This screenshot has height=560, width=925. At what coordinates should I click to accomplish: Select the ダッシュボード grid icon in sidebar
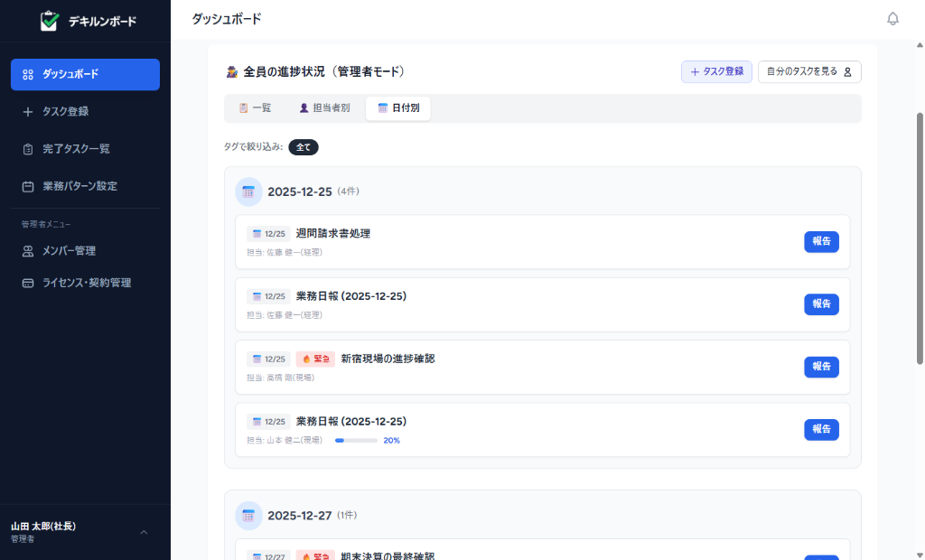pyautogui.click(x=27, y=74)
